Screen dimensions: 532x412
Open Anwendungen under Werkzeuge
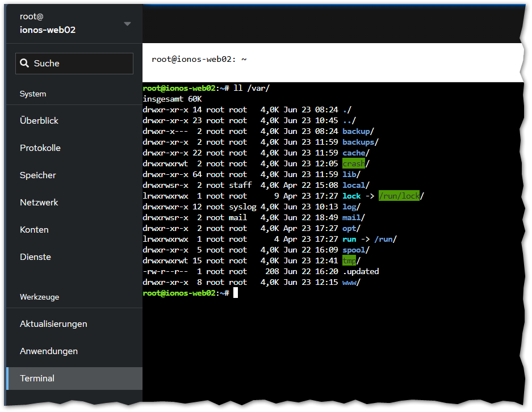point(49,351)
